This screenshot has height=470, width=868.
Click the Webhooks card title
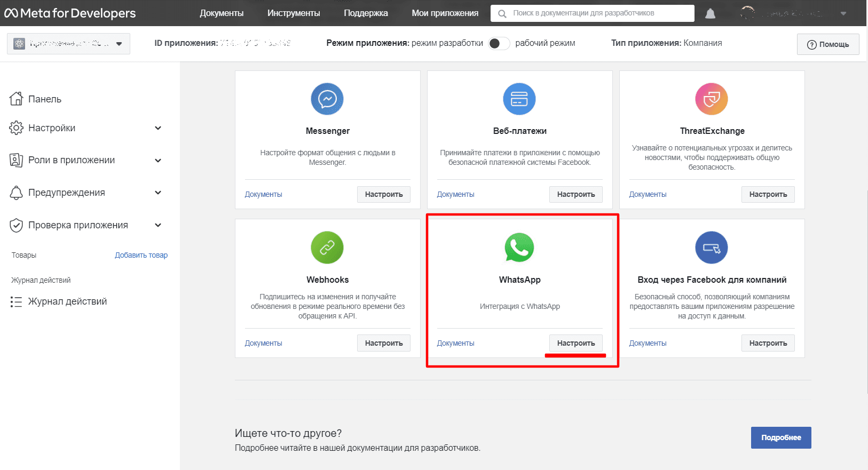(328, 280)
